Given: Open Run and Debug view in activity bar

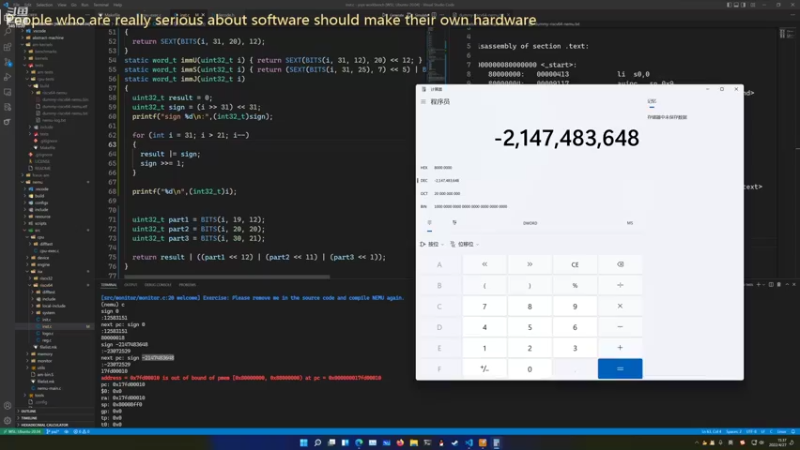Looking at the screenshot, I should click(7, 77).
